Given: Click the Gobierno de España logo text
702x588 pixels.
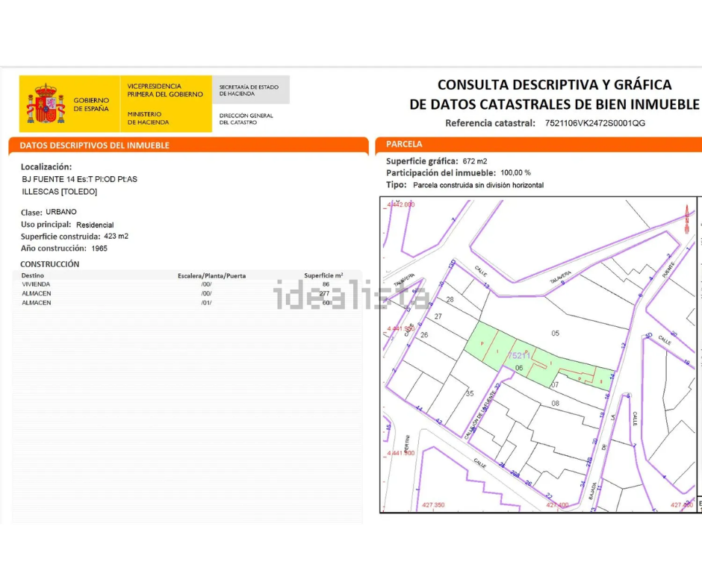Looking at the screenshot, I should tap(91, 104).
